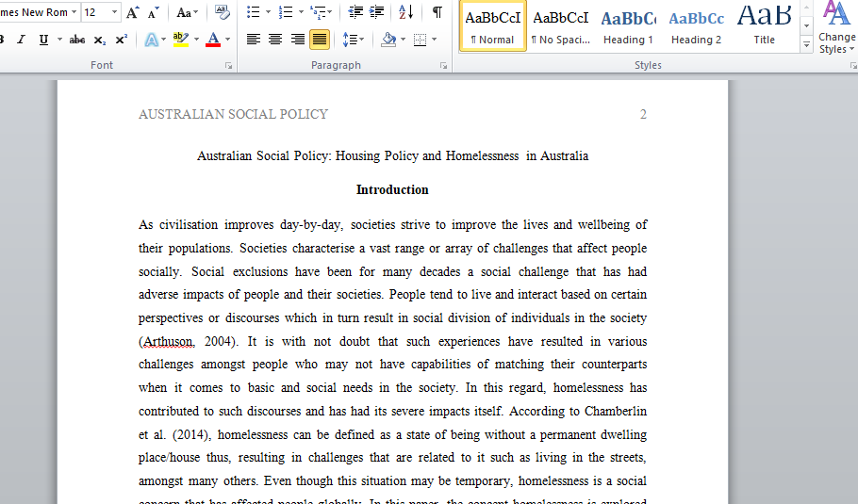Image resolution: width=858 pixels, height=504 pixels.
Task: Toggle underline formatting
Action: point(43,40)
